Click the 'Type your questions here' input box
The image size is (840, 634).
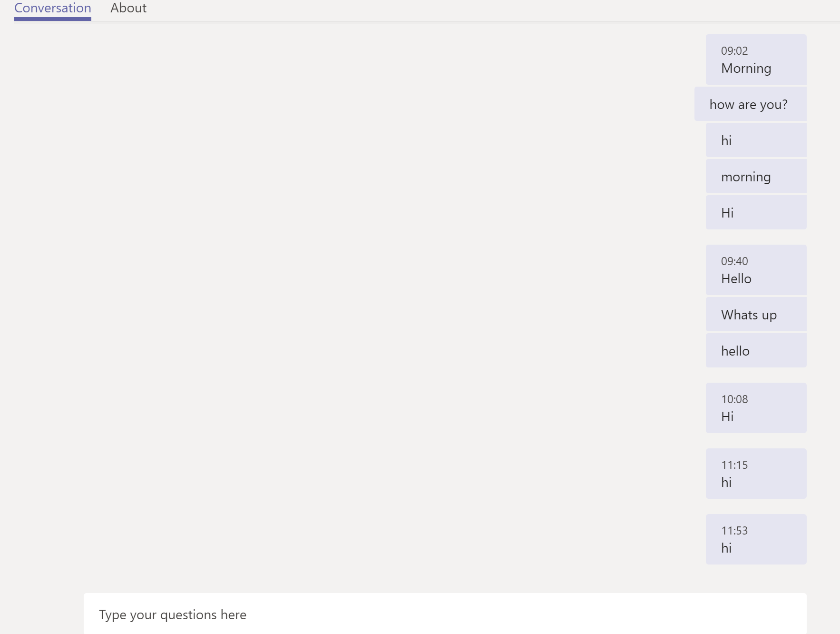click(x=445, y=614)
